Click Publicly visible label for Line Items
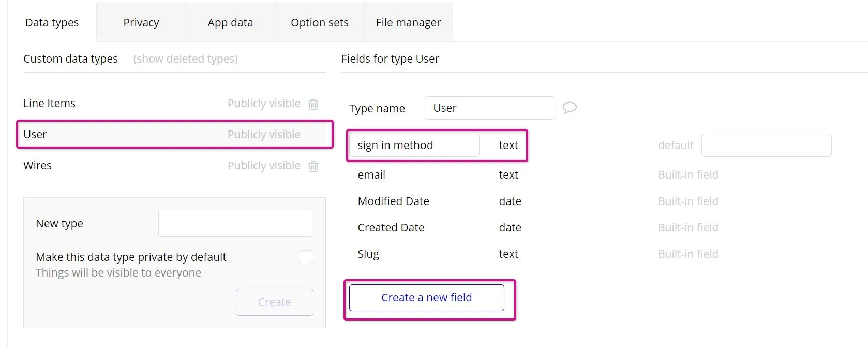868x348 pixels. 264,103
